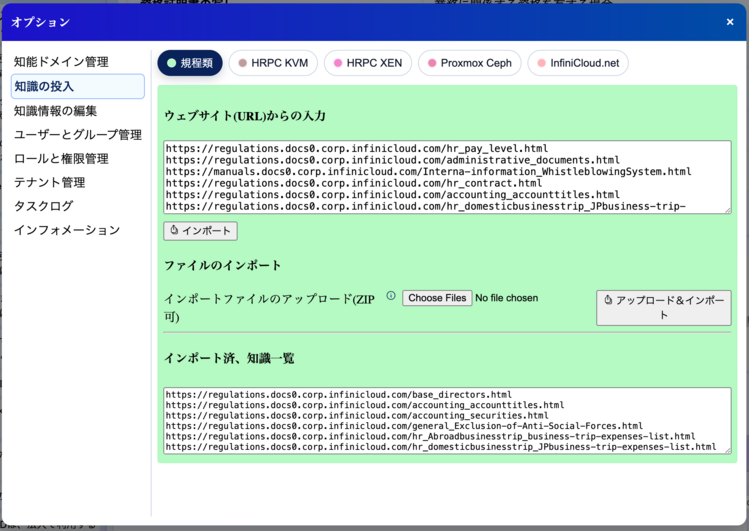Open テナント管理 settings
The image size is (749, 531).
(49, 183)
